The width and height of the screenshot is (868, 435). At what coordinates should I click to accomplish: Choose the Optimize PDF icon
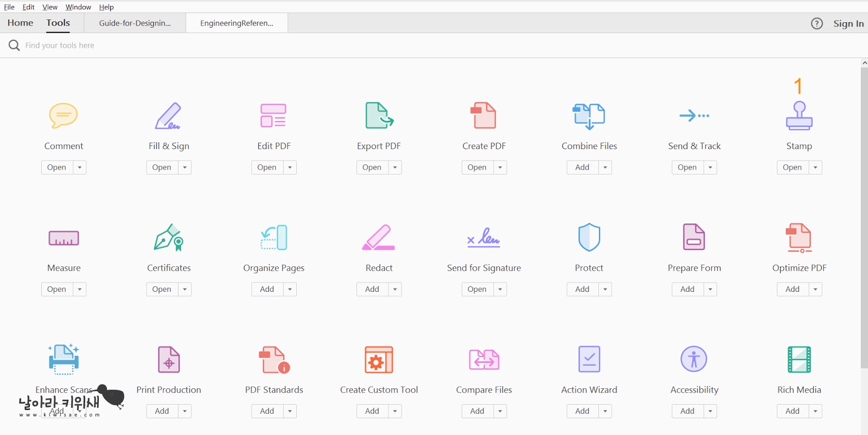[799, 238]
